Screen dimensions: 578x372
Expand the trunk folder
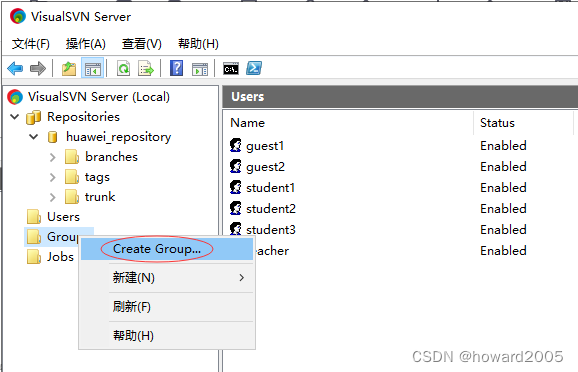53,197
